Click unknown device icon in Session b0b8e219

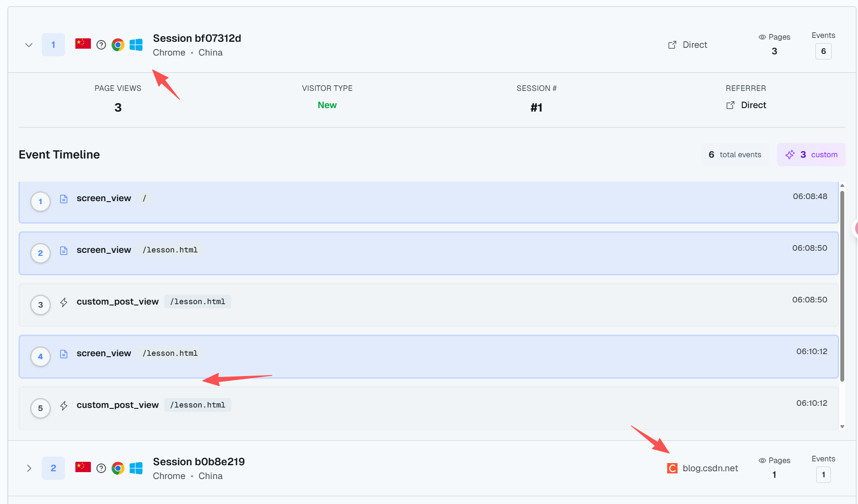[101, 468]
